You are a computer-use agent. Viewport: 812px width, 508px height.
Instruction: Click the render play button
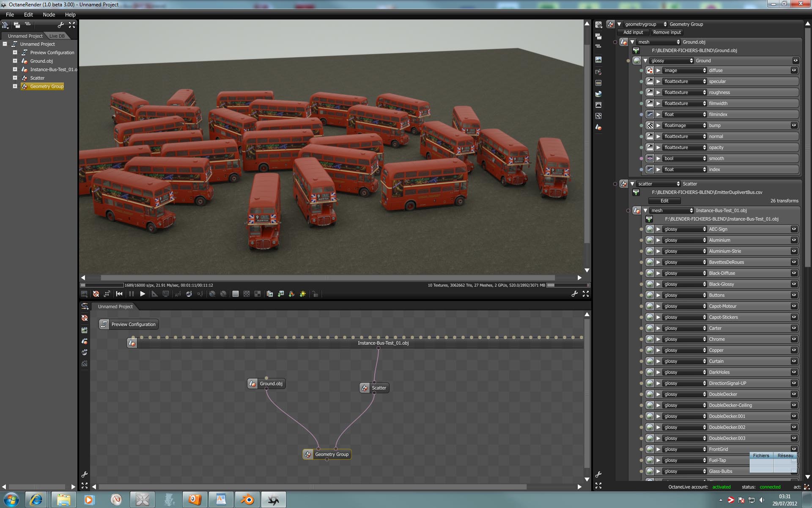143,294
